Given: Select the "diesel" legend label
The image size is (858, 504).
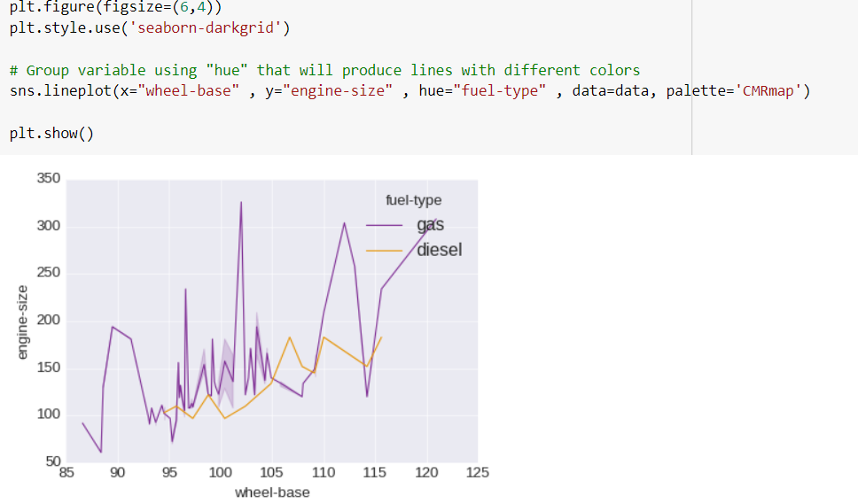Looking at the screenshot, I should pyautogui.click(x=439, y=250).
